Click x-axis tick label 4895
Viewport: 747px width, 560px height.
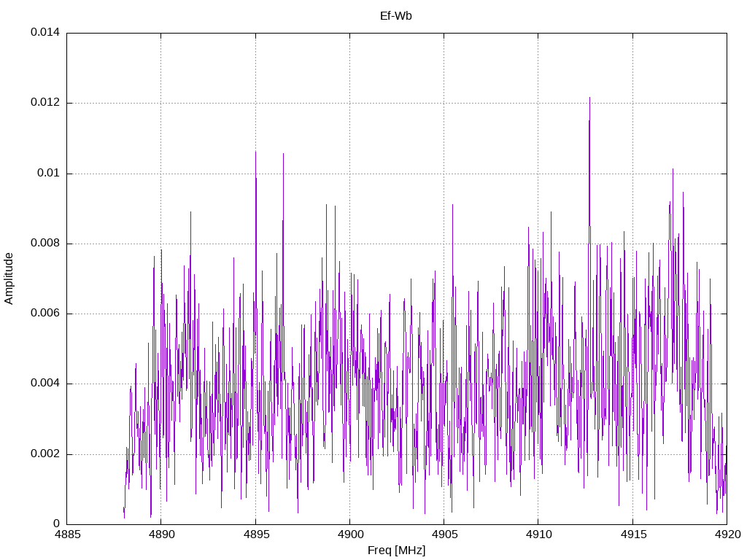click(256, 534)
